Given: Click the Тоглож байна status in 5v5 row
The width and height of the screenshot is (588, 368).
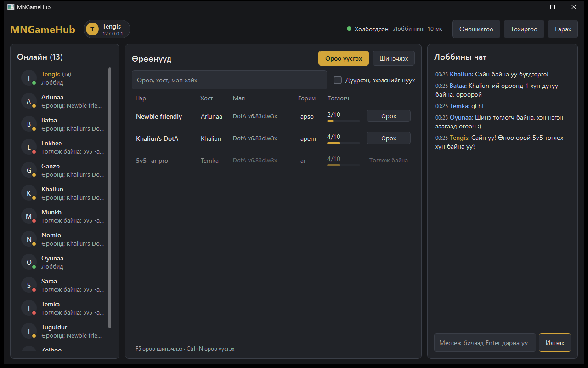Looking at the screenshot, I should click(x=389, y=161).
